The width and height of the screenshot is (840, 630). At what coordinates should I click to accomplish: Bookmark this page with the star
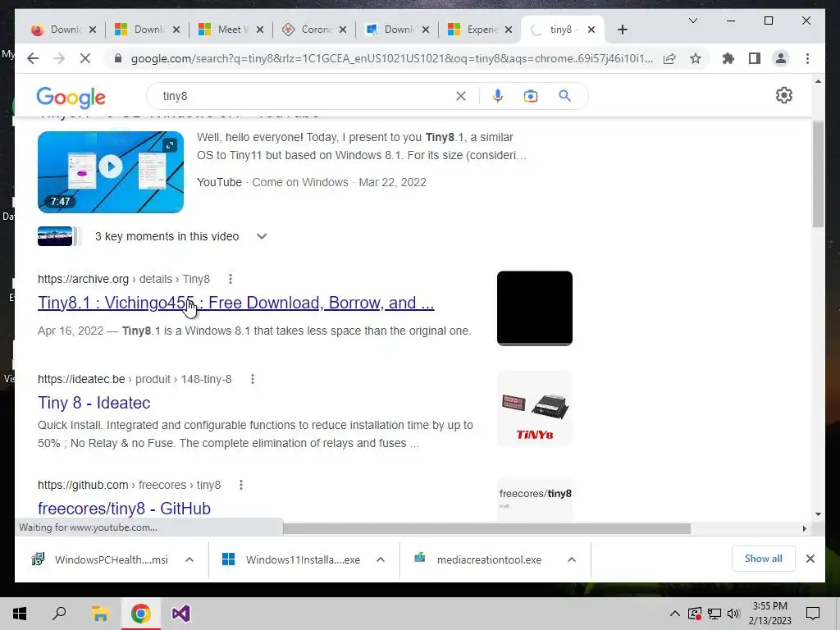pyautogui.click(x=696, y=58)
